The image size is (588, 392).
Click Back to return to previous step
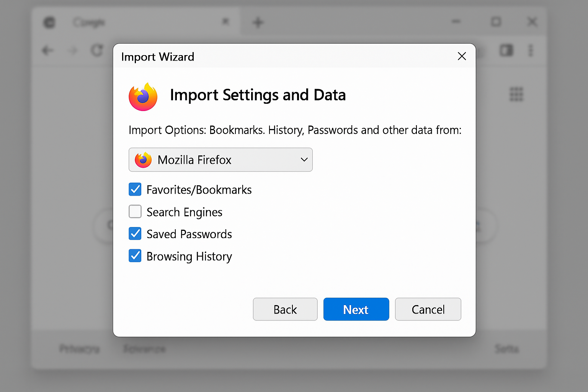pyautogui.click(x=285, y=309)
